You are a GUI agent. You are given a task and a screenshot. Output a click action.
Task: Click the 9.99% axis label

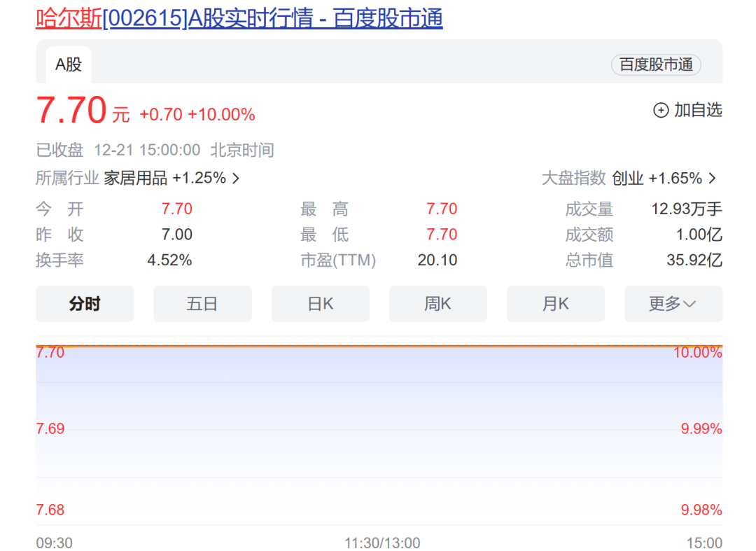coord(701,428)
